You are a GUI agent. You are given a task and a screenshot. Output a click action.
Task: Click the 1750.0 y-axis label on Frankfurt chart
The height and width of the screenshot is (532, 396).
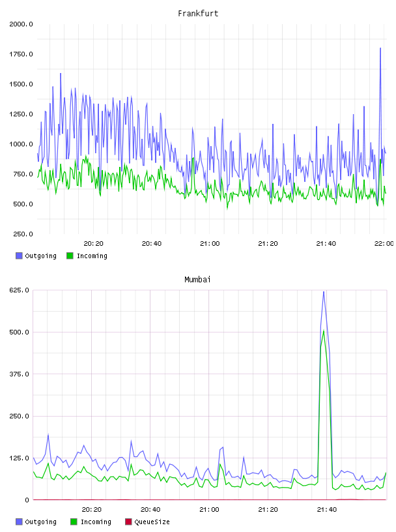21,54
